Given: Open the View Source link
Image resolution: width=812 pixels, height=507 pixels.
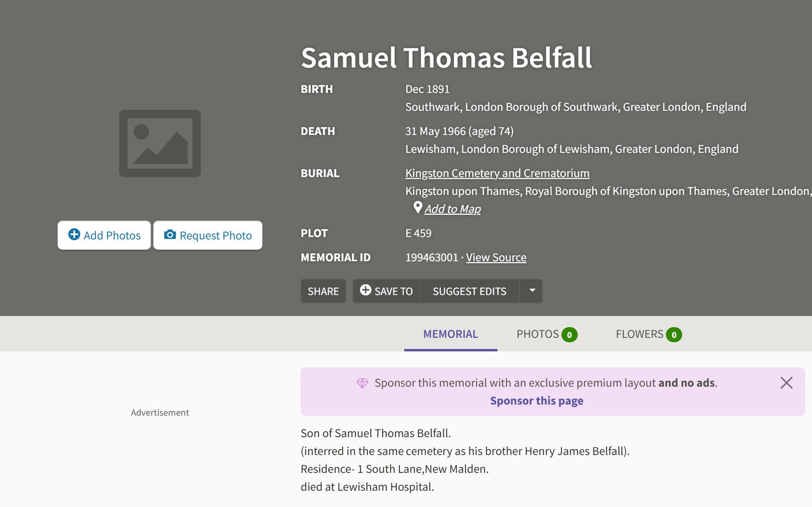Looking at the screenshot, I should tap(496, 257).
